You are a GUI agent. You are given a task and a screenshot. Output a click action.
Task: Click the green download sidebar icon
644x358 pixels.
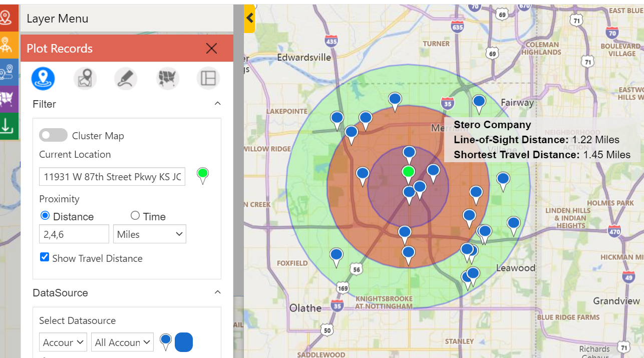click(x=7, y=126)
